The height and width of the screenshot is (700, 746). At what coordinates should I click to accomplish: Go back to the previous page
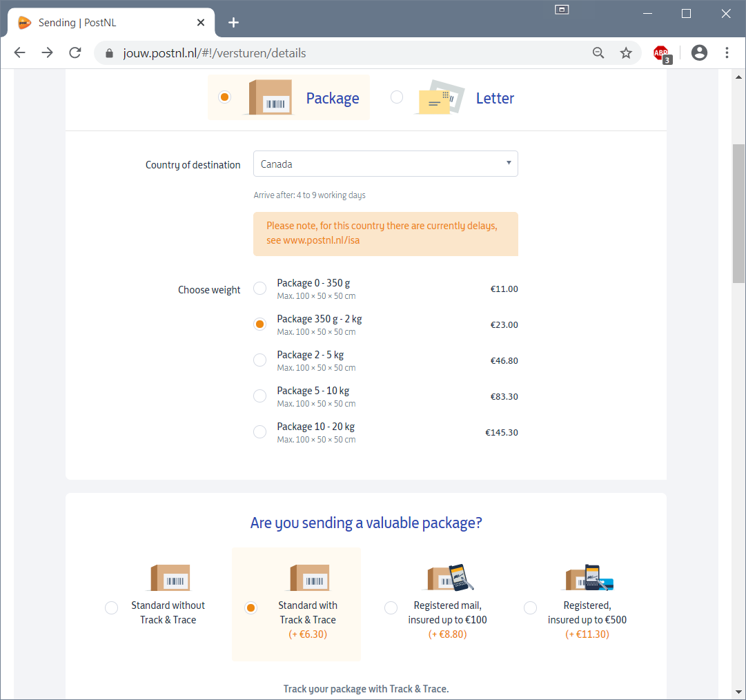coord(19,53)
